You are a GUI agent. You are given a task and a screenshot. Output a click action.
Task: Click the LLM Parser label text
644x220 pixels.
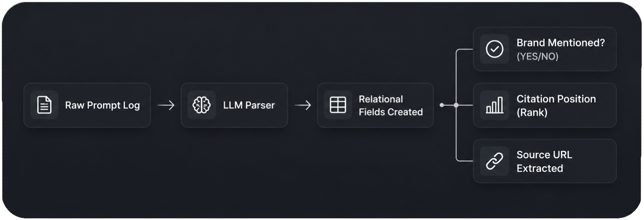[x=249, y=105]
